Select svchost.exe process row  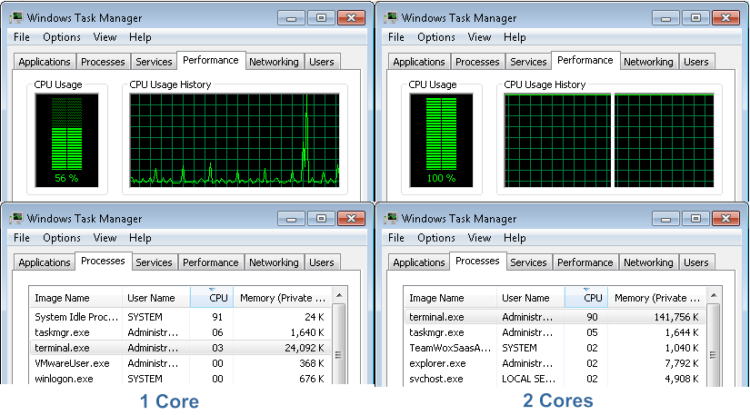point(555,378)
